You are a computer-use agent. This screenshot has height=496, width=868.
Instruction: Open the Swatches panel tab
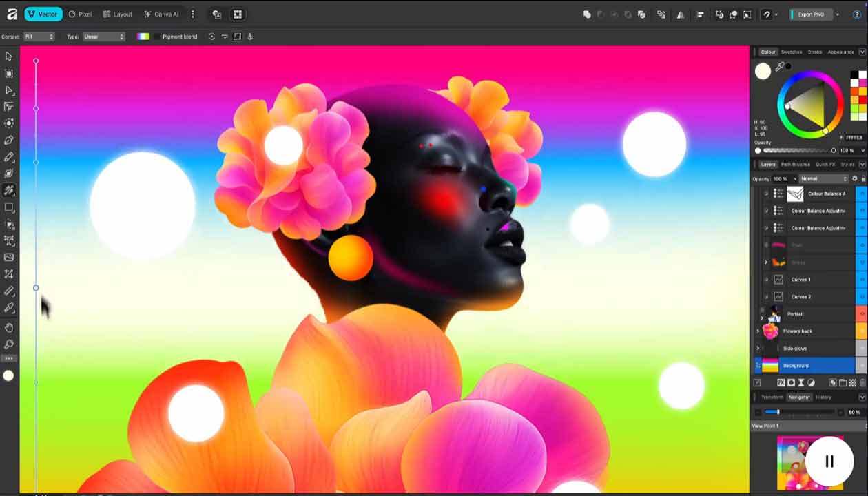(791, 52)
